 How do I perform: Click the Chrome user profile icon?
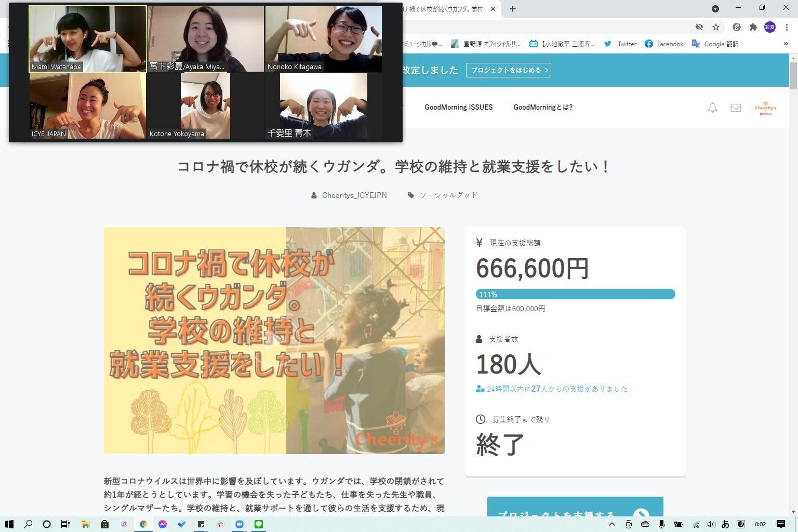pos(770,27)
